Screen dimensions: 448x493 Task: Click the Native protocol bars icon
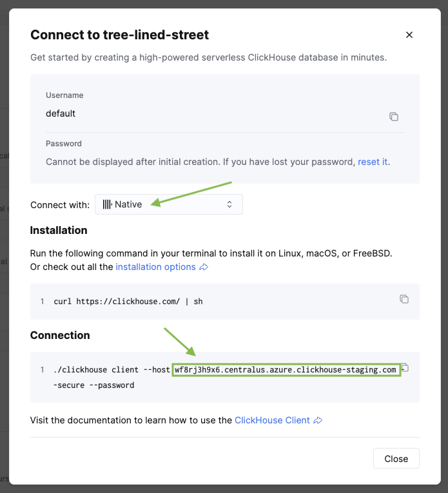[107, 204]
